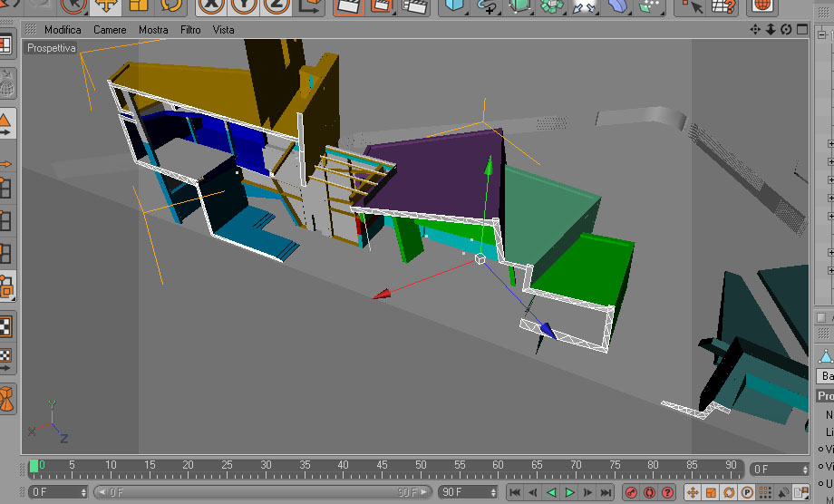This screenshot has height=504, width=834.
Task: Click the green timeline playhead
Action: [x=34, y=466]
